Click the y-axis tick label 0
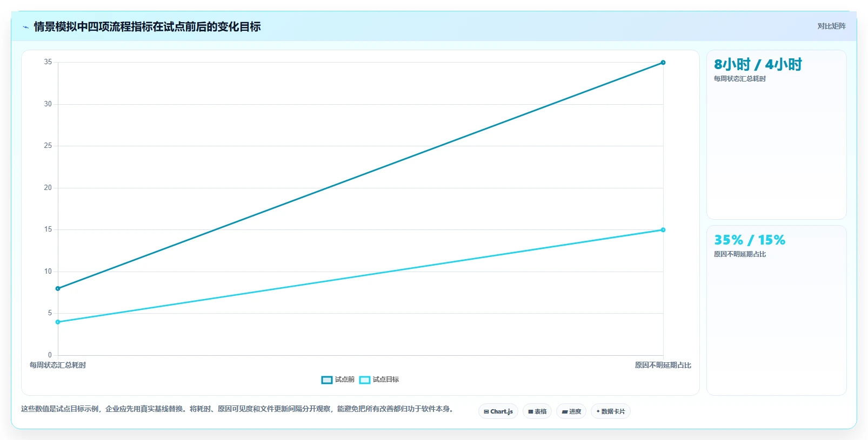868x440 pixels. [x=50, y=355]
